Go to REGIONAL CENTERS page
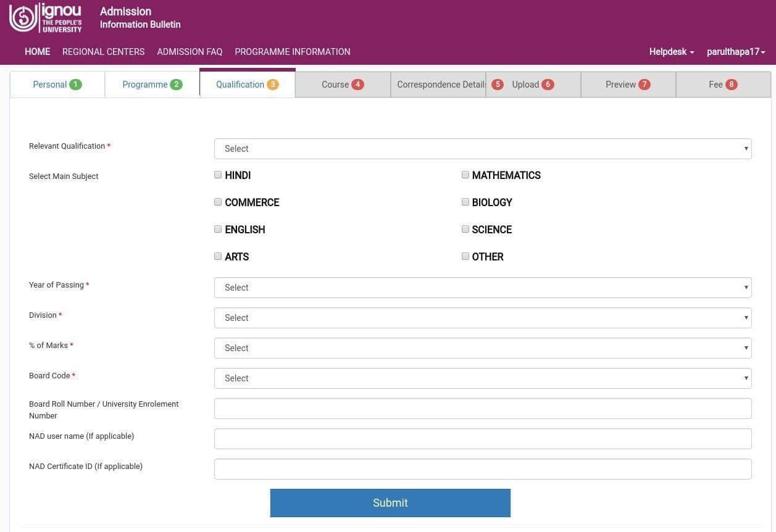This screenshot has height=532, width=776. [x=103, y=52]
